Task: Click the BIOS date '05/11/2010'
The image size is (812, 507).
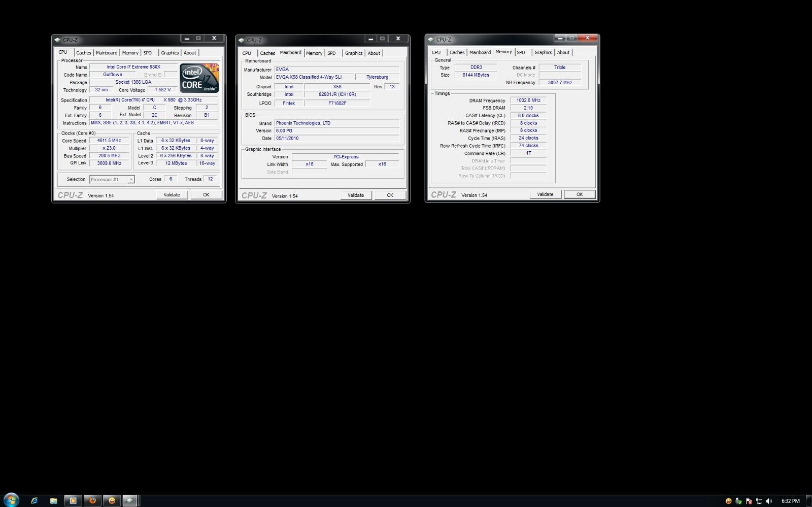Action: (337, 139)
